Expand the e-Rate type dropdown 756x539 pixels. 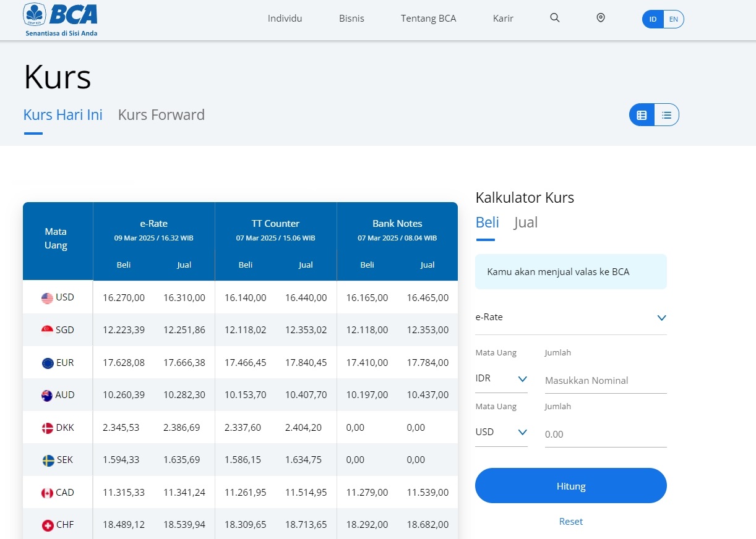click(571, 317)
